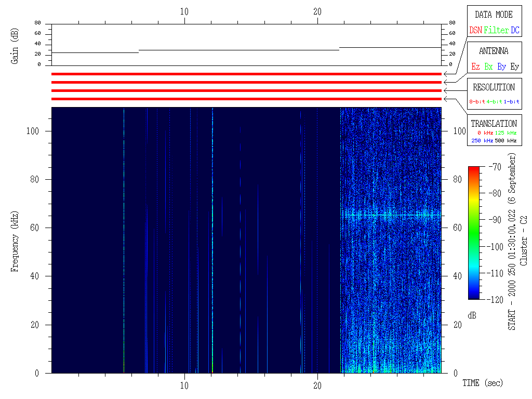Click the TIME (sec) axis label
The width and height of the screenshot is (532, 399).
[x=483, y=383]
